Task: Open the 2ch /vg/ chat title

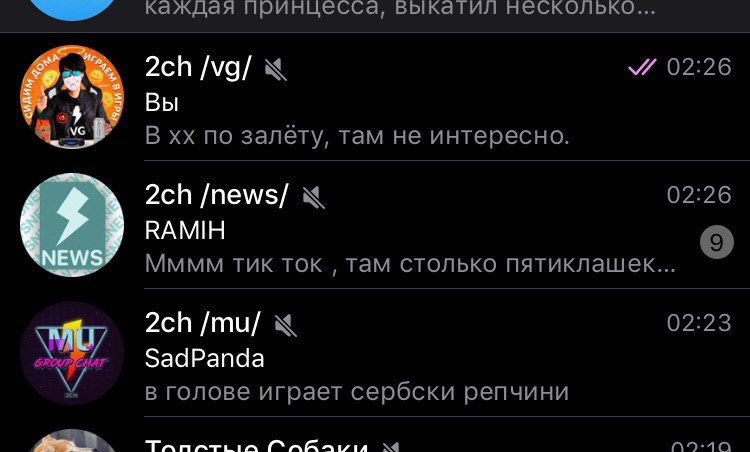Action: click(x=198, y=67)
